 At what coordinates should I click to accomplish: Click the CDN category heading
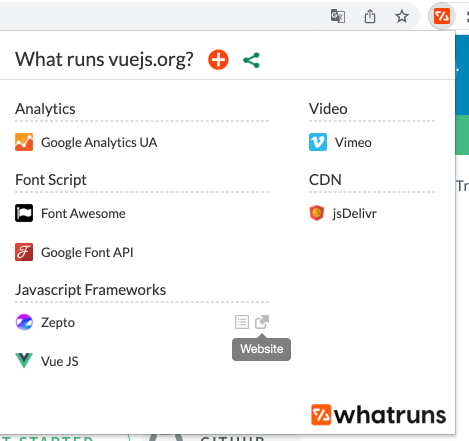coord(325,180)
